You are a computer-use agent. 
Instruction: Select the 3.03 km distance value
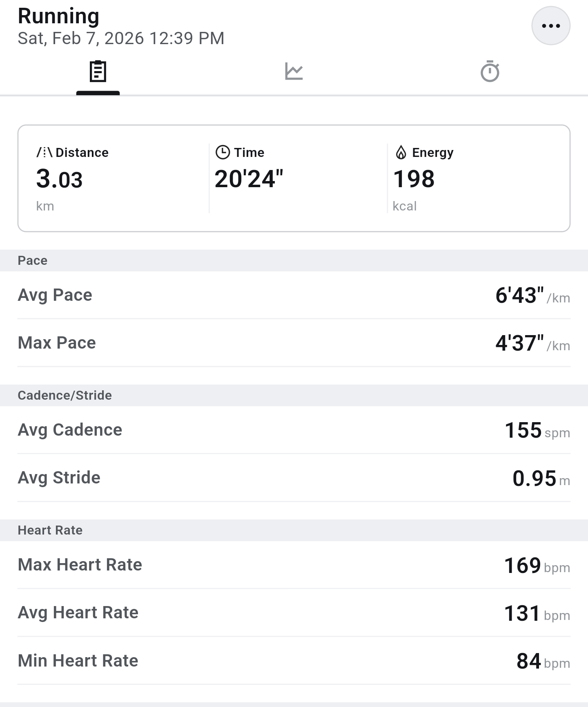tap(60, 179)
